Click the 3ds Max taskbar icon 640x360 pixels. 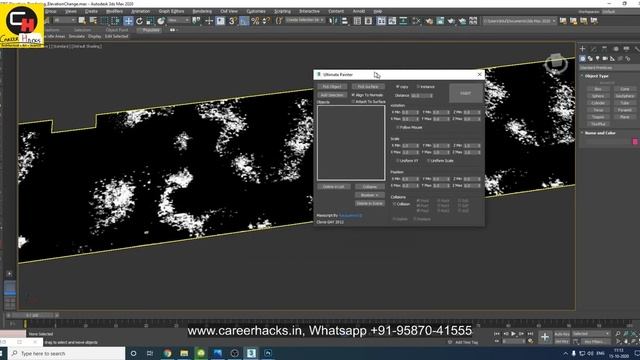[251, 353]
